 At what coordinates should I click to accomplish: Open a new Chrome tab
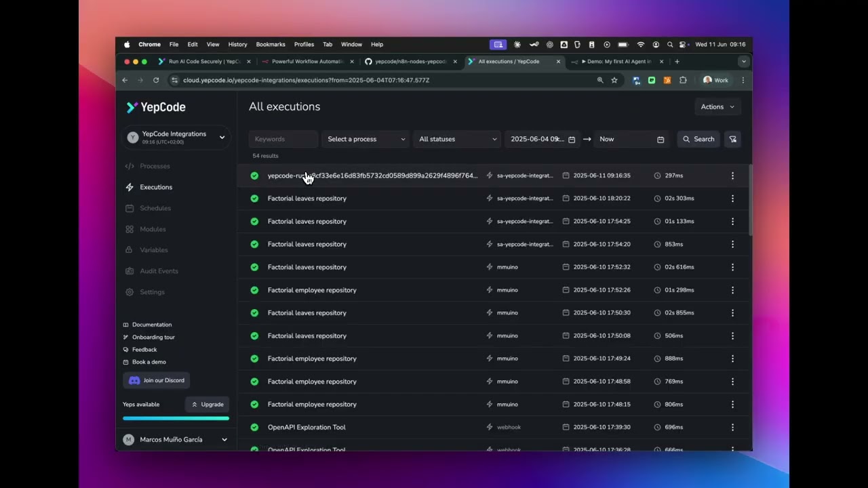pyautogui.click(x=677, y=62)
